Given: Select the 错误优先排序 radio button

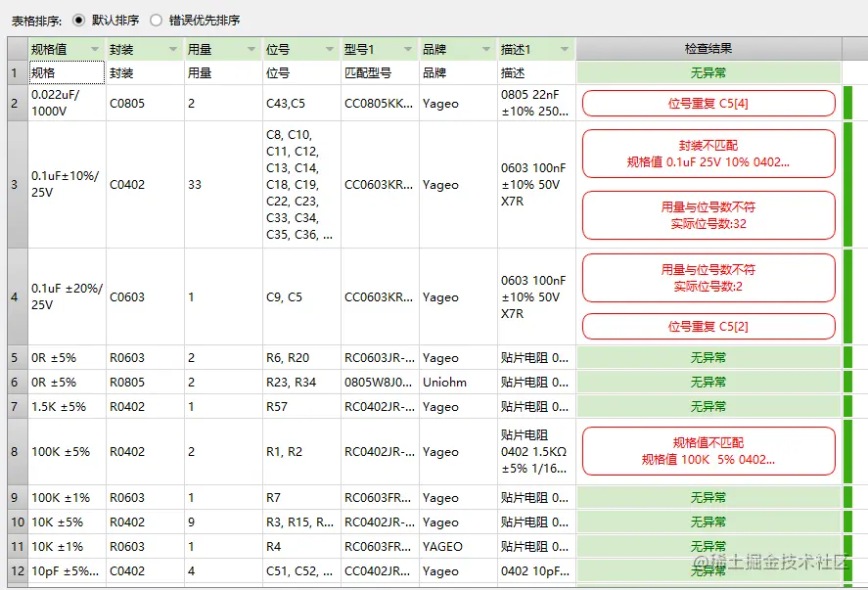Looking at the screenshot, I should tap(157, 21).
